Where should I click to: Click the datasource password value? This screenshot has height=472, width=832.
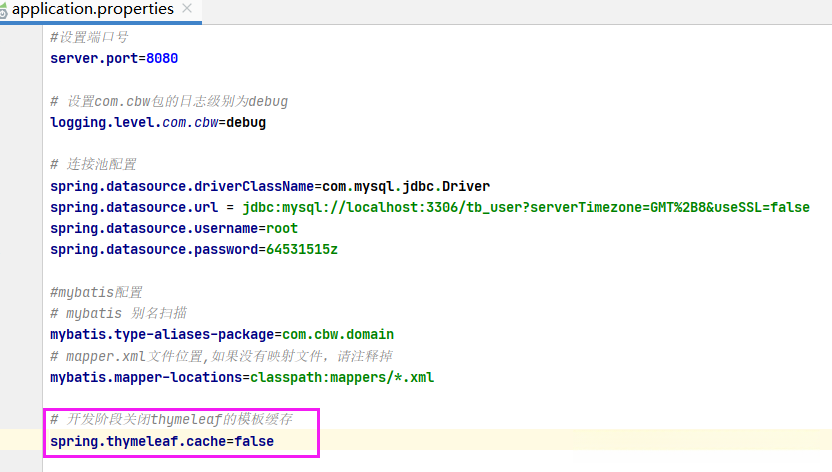pyautogui.click(x=301, y=249)
